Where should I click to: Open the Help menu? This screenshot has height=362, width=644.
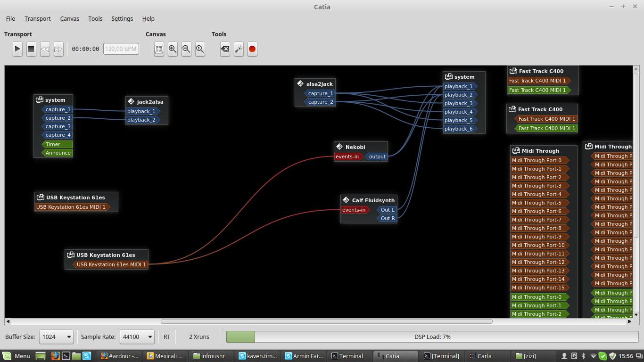148,18
